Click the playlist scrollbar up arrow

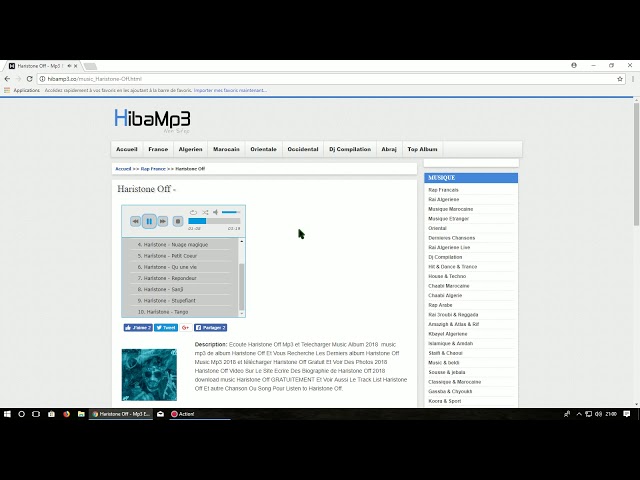tap(242, 242)
